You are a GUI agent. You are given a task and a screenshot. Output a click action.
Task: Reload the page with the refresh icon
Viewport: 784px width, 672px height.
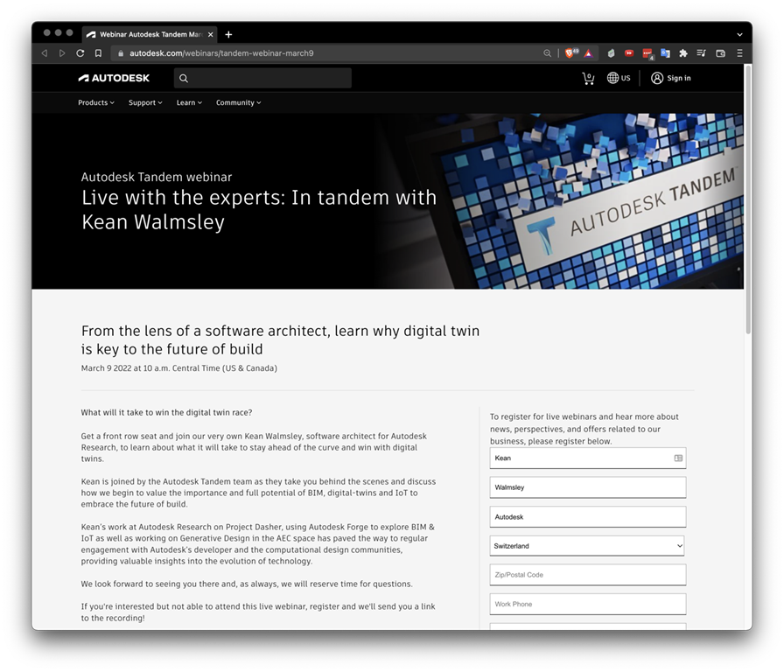[x=80, y=53]
